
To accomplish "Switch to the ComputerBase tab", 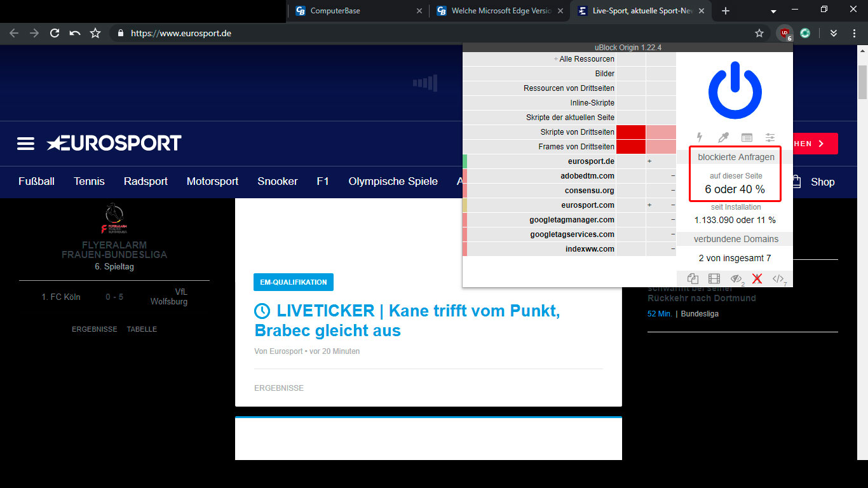I will click(x=358, y=11).
